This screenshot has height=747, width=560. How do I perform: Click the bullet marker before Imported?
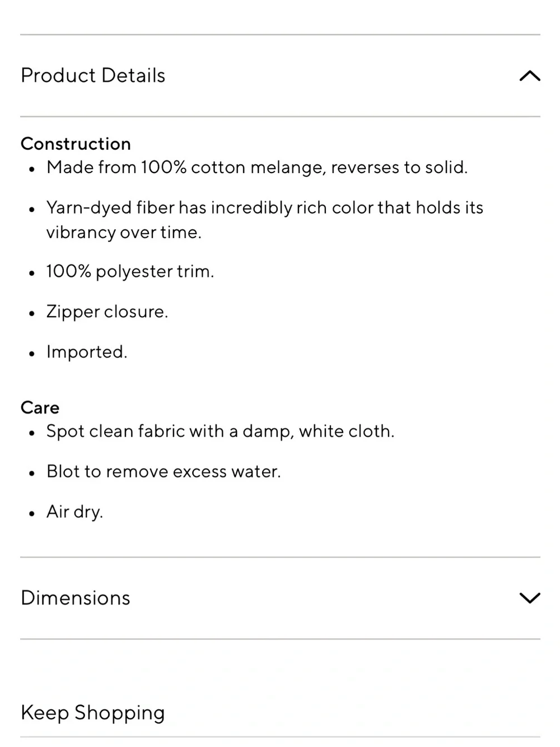click(x=32, y=354)
